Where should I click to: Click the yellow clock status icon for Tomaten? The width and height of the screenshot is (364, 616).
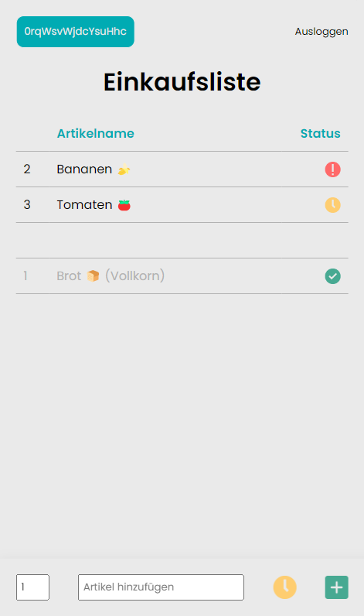[x=332, y=205]
